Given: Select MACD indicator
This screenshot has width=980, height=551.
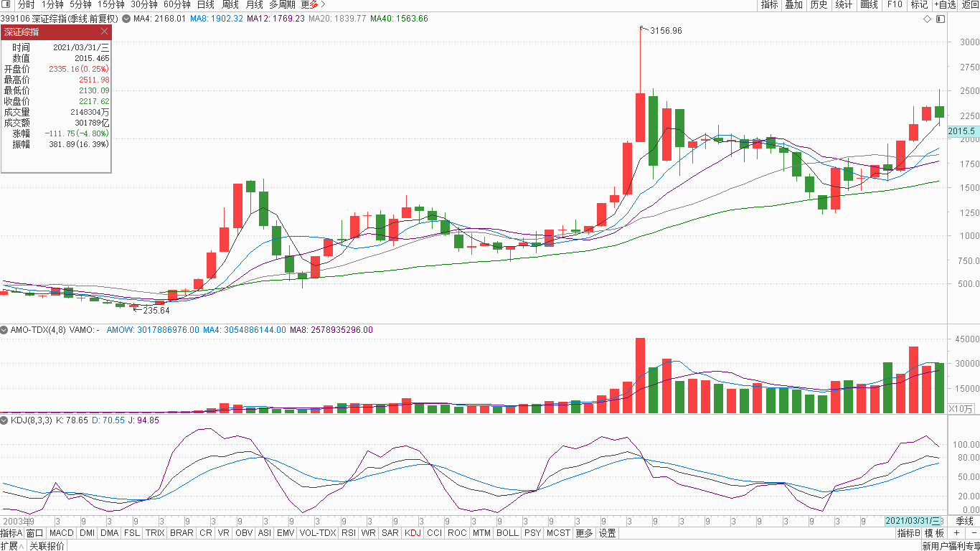Looking at the screenshot, I should (62, 533).
